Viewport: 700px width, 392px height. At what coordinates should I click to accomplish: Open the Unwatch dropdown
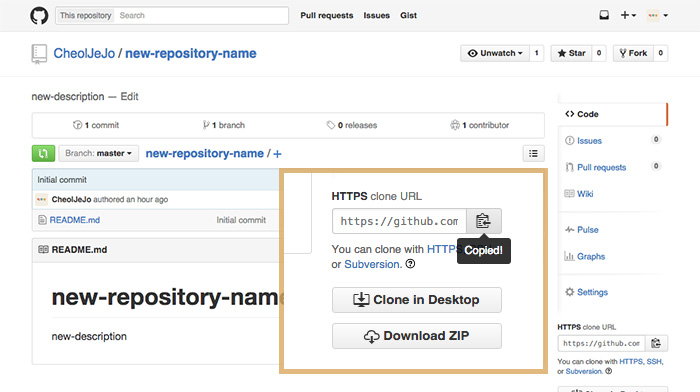point(495,53)
